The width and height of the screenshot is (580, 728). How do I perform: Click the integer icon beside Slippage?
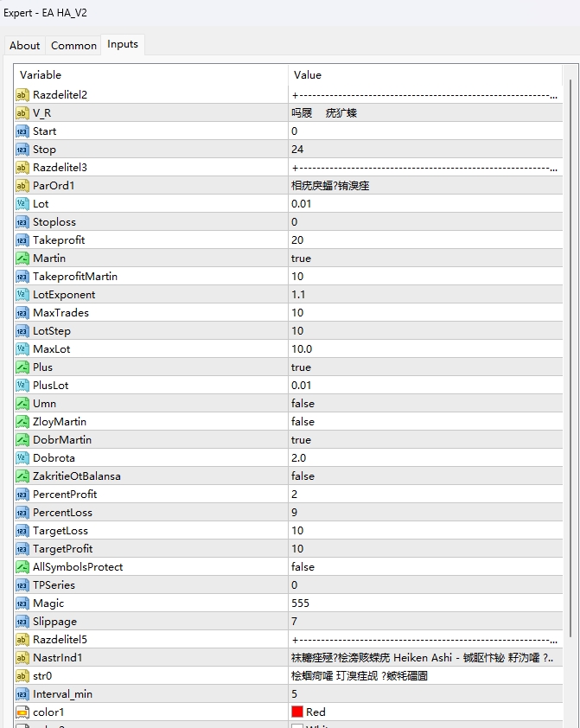(22, 622)
